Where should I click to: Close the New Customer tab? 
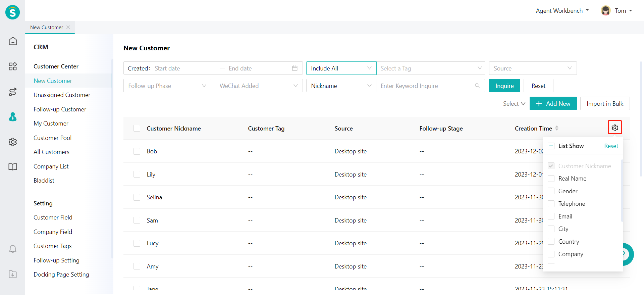[68, 27]
